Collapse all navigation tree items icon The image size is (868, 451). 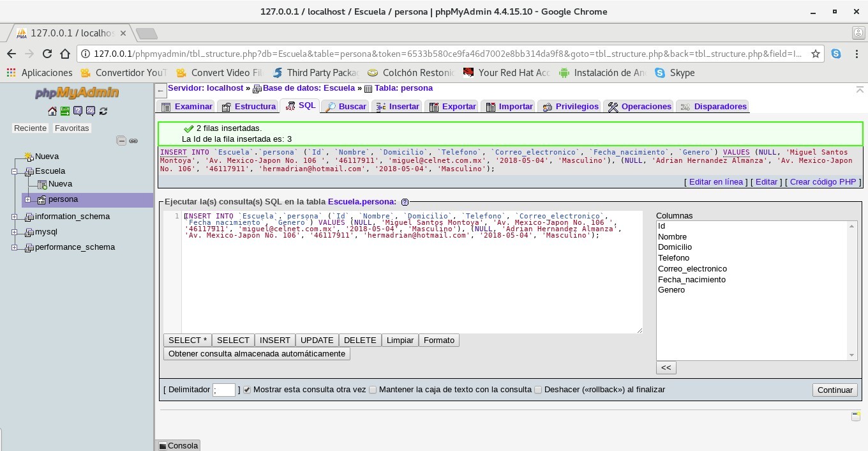121,141
